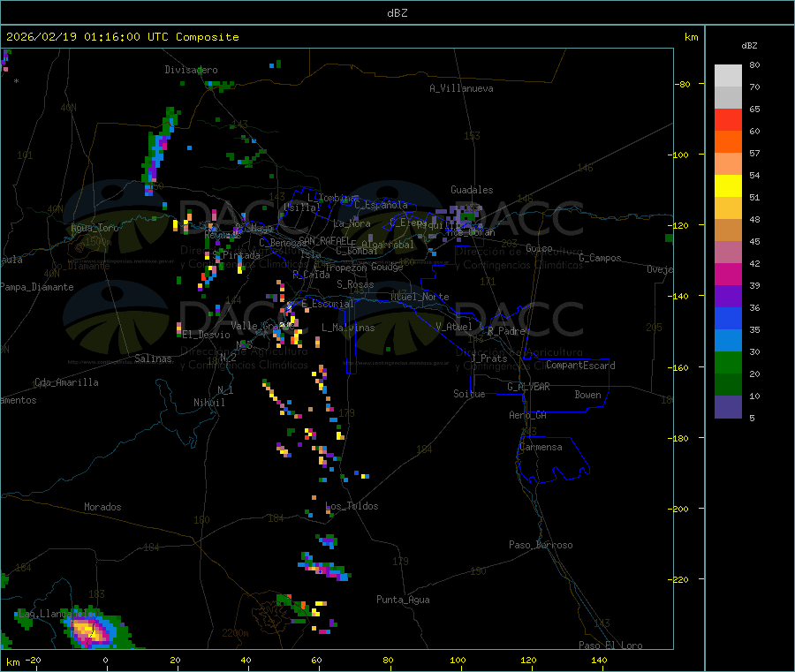Image resolution: width=795 pixels, height=672 pixels.
Task: Click the Pampa_Diamante map label
Action: [x=37, y=287]
